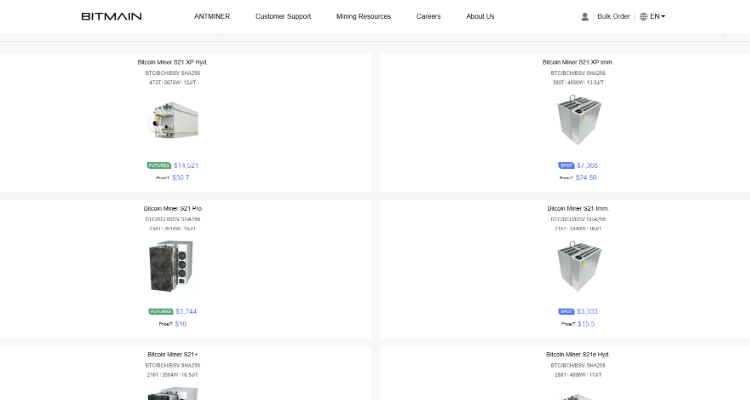Click the S21 XP Imm. product image
Screen dimensions: 750x400
[x=578, y=122]
